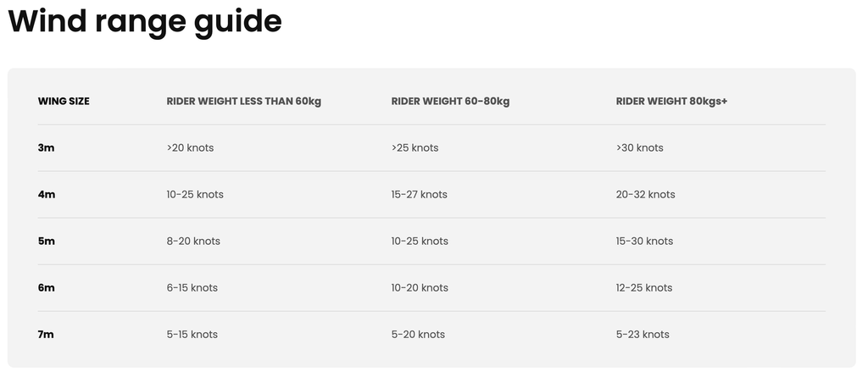
Task: Click the "Wind range guide" heading
Action: click(x=145, y=21)
